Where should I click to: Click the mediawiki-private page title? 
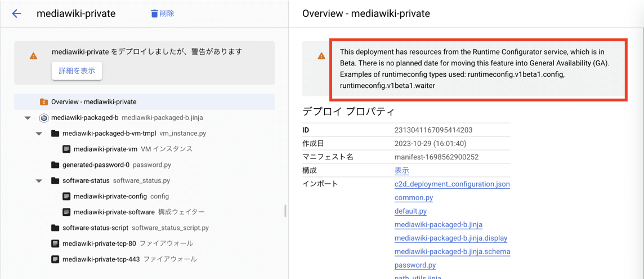[x=76, y=14]
